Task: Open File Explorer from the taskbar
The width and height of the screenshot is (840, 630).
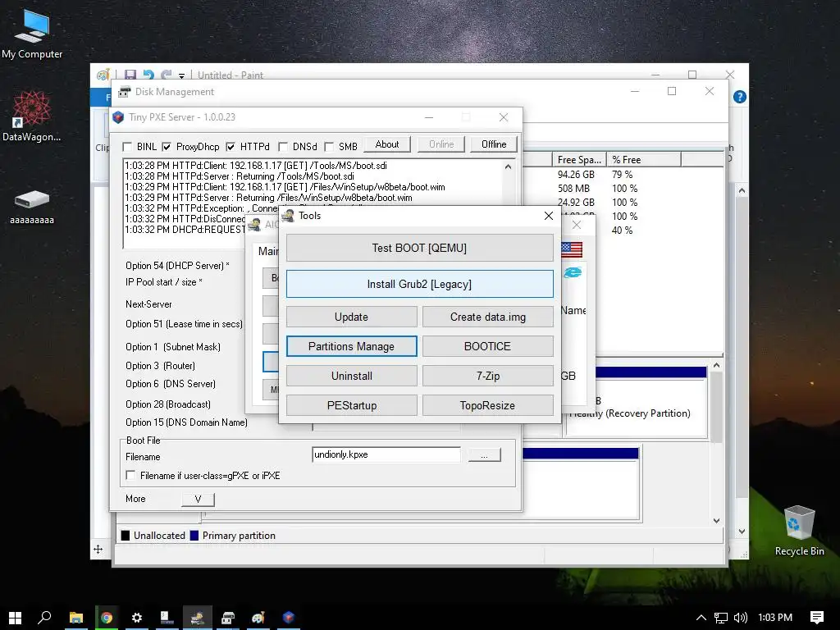Action: click(76, 618)
